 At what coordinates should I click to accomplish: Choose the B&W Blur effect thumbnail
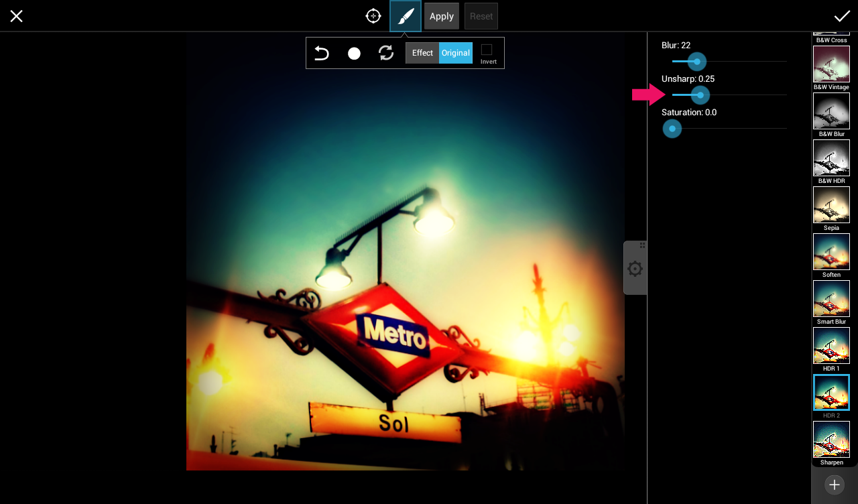coord(831,111)
